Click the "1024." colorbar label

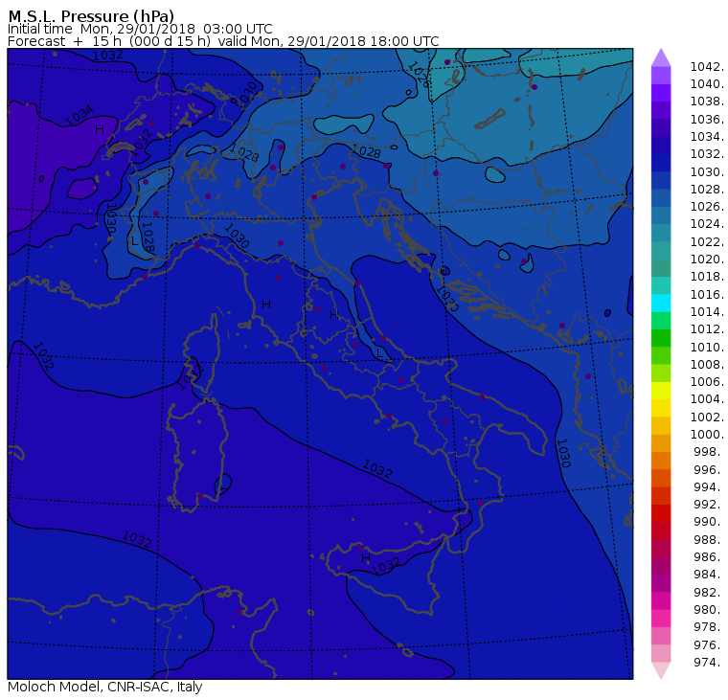point(707,224)
